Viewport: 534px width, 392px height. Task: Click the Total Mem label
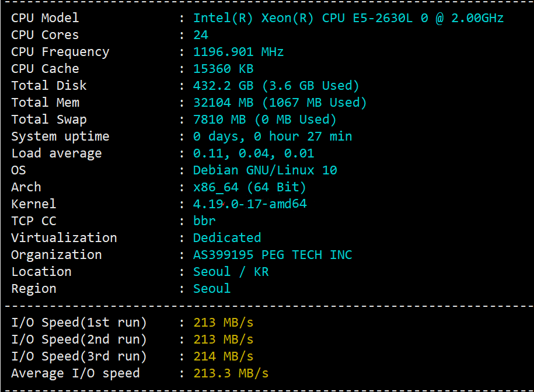click(x=46, y=103)
